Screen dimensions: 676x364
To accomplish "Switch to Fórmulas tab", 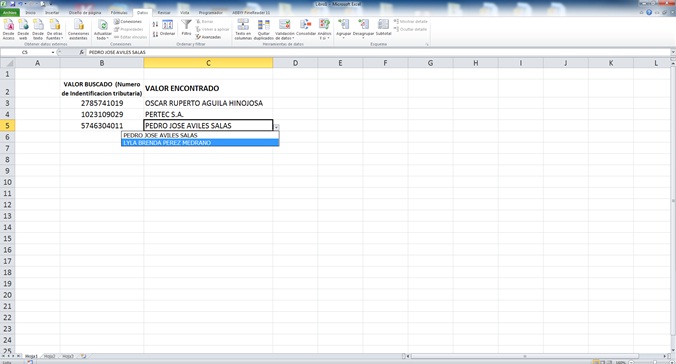I will pyautogui.click(x=119, y=13).
